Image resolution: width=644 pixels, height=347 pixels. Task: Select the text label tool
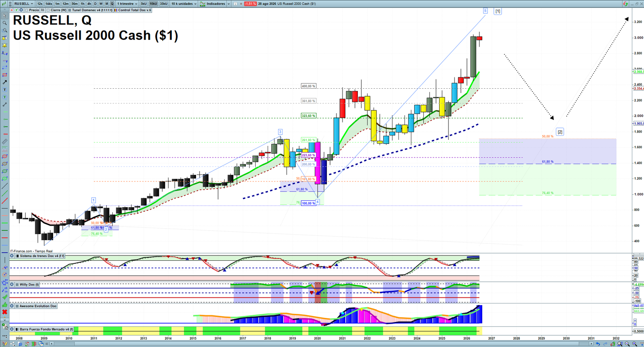point(5,89)
